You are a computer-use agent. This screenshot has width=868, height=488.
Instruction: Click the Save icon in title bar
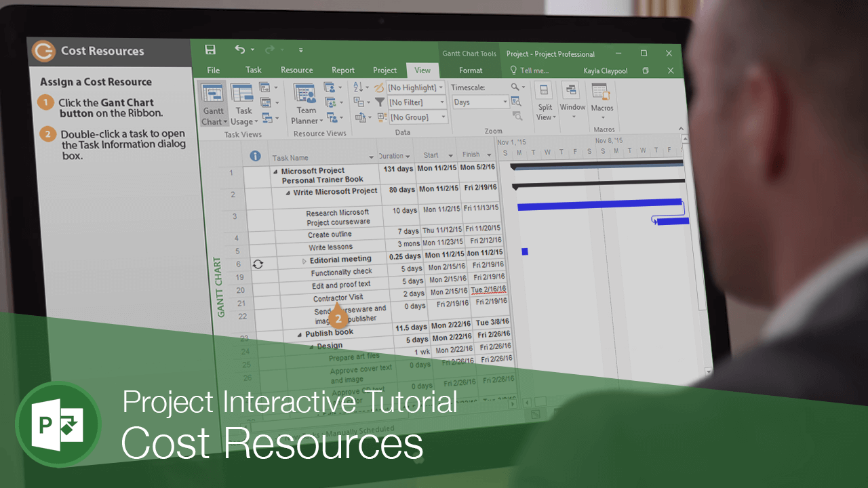point(210,50)
